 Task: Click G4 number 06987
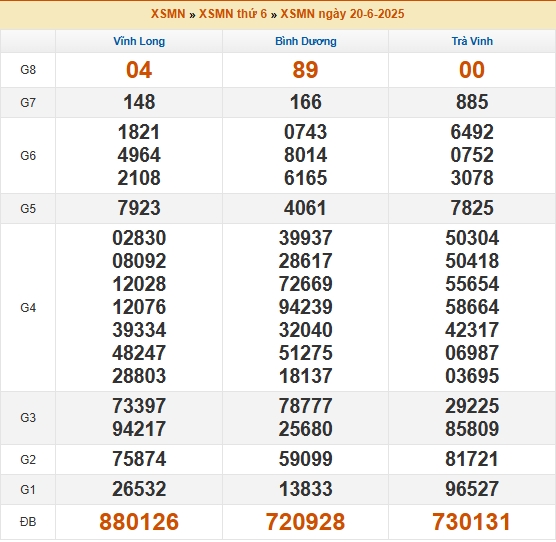[472, 353]
